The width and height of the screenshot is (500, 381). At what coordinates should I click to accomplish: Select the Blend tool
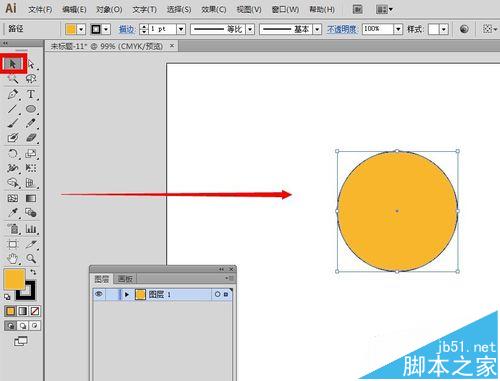point(31,212)
